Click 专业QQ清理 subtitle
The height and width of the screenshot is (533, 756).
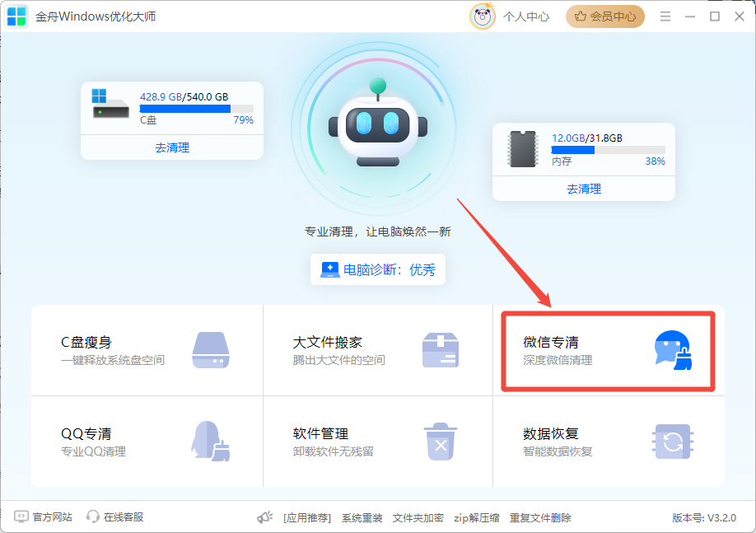point(94,452)
